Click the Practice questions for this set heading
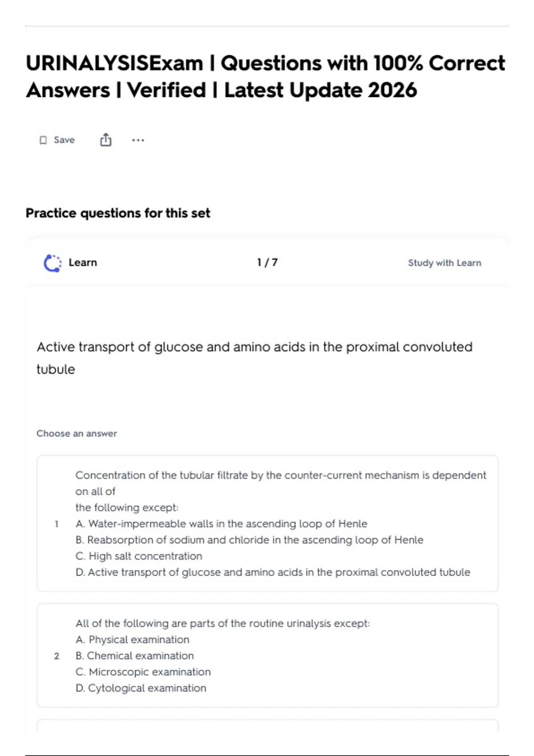The image size is (534, 756). coord(118,213)
